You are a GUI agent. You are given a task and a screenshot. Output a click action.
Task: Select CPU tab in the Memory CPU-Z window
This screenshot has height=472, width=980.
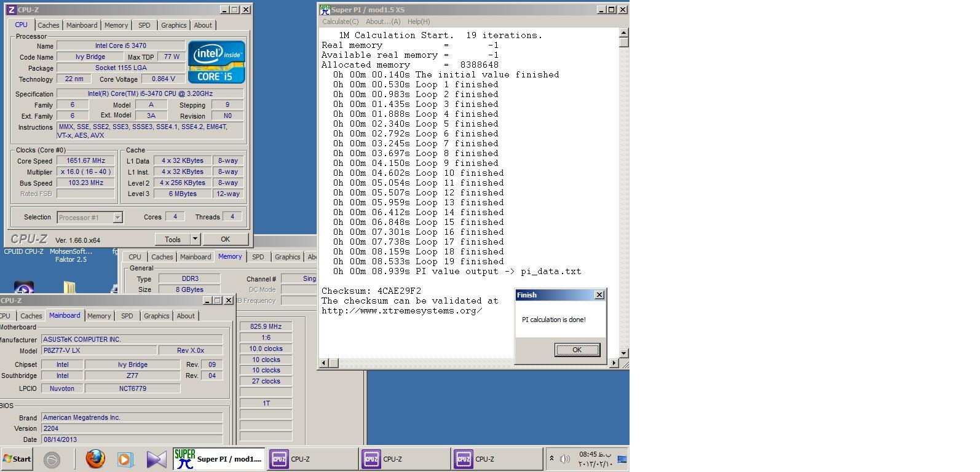[135, 257]
